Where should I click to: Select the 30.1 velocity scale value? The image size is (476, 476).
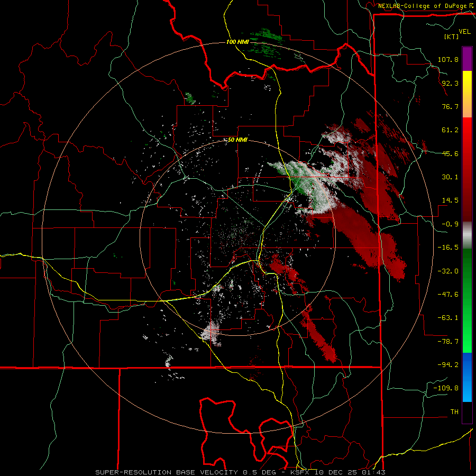click(450, 177)
